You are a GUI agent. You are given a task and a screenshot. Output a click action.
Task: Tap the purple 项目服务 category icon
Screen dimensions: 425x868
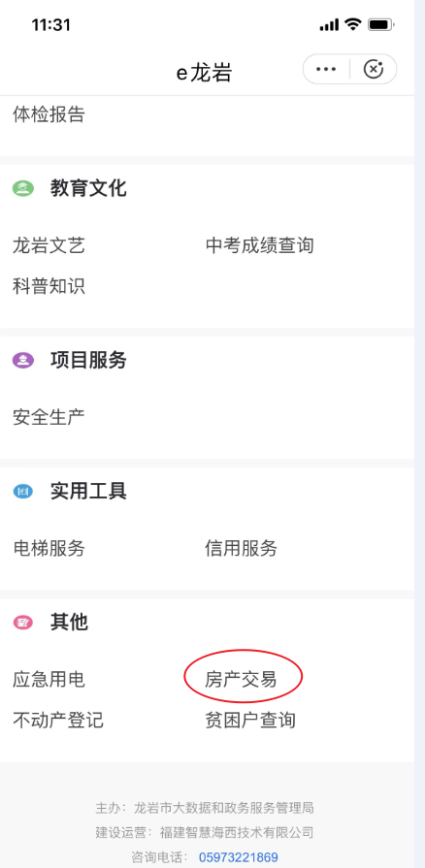coord(23,361)
